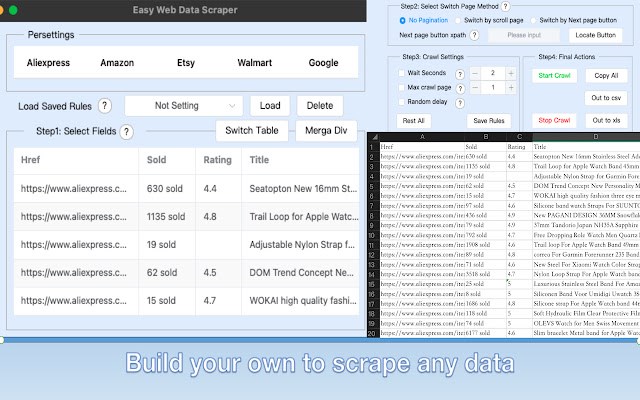Open help icon for Wait Seconds
The image size is (640, 400).
click(x=460, y=74)
